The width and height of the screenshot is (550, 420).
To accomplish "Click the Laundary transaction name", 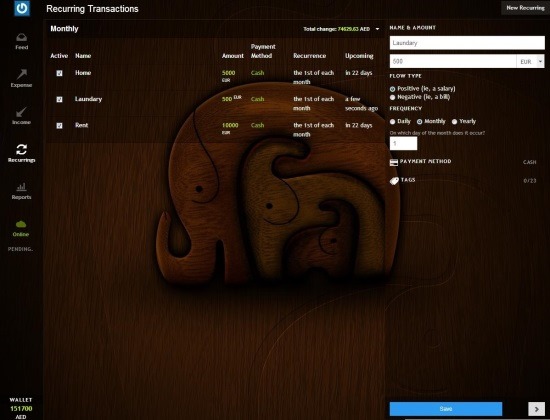I will [x=88, y=99].
